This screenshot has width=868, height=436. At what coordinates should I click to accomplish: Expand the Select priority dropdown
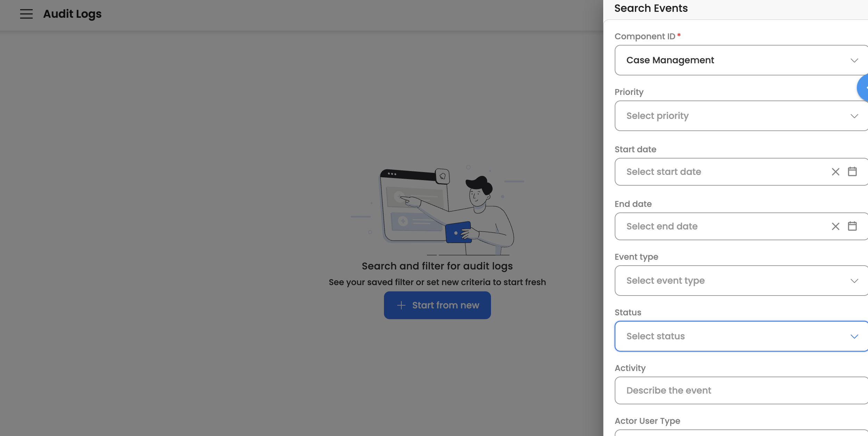coord(730,116)
